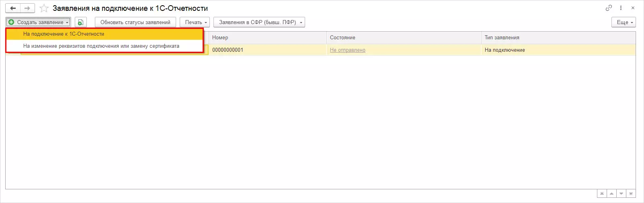
Task: Sort by the Состояние column header
Action: click(x=404, y=38)
